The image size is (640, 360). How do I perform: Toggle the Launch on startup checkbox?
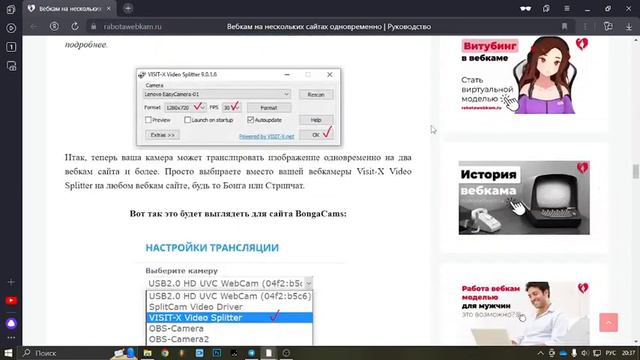187,120
